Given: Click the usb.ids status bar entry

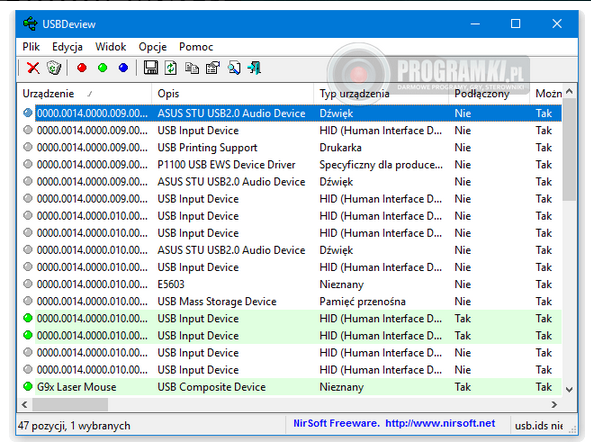Looking at the screenshot, I should point(539,426).
